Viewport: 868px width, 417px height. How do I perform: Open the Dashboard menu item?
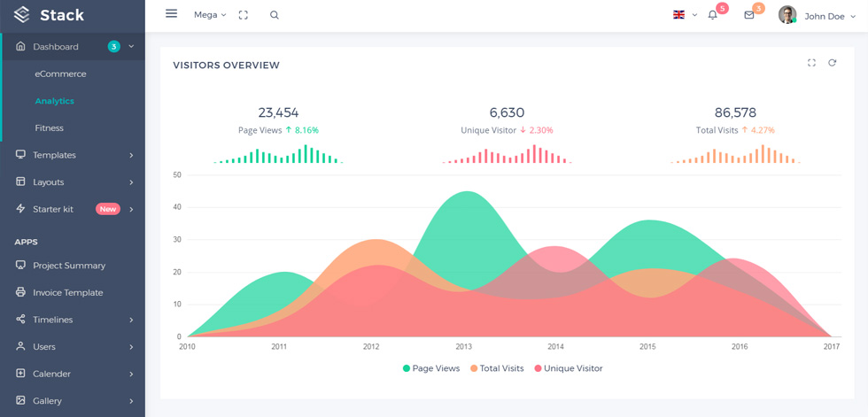pos(73,46)
